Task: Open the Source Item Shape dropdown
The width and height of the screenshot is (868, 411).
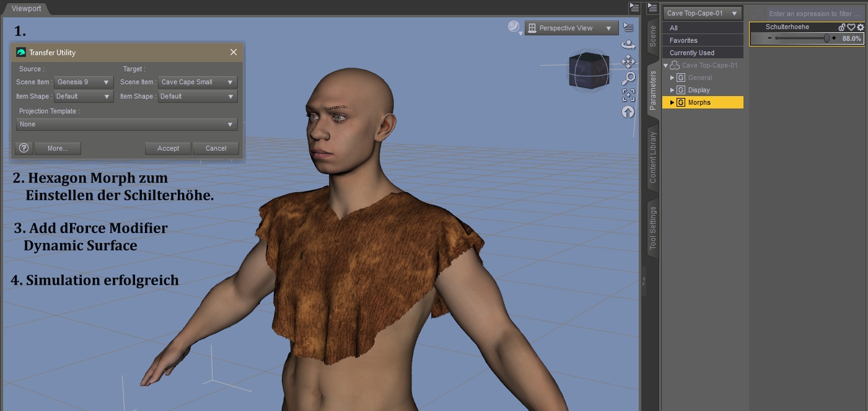Action: click(84, 96)
